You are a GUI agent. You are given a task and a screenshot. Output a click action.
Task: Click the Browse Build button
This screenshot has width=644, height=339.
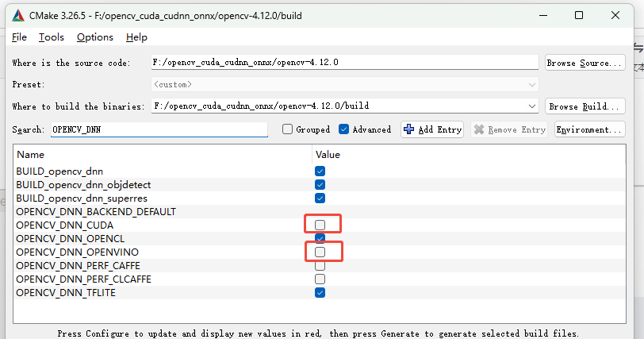[x=585, y=106]
